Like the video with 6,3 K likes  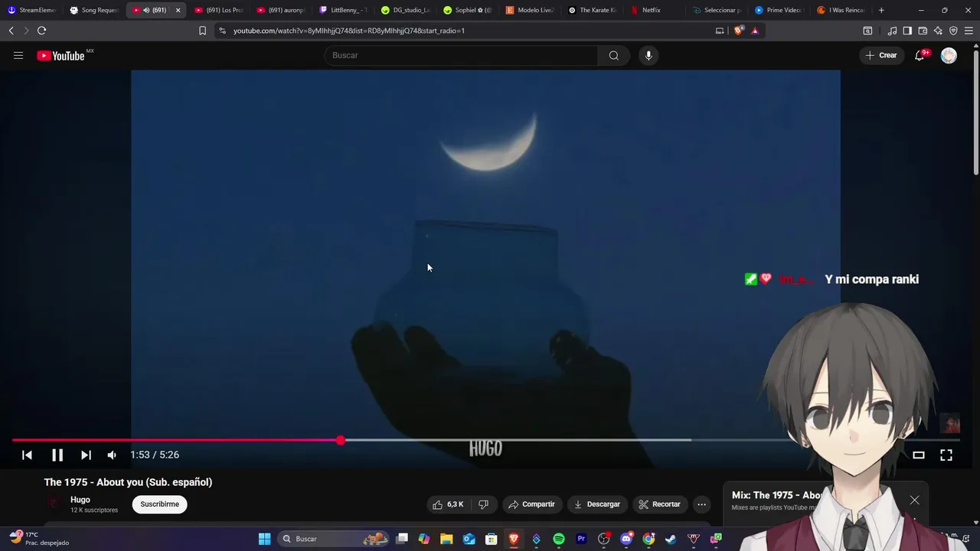coord(448,504)
